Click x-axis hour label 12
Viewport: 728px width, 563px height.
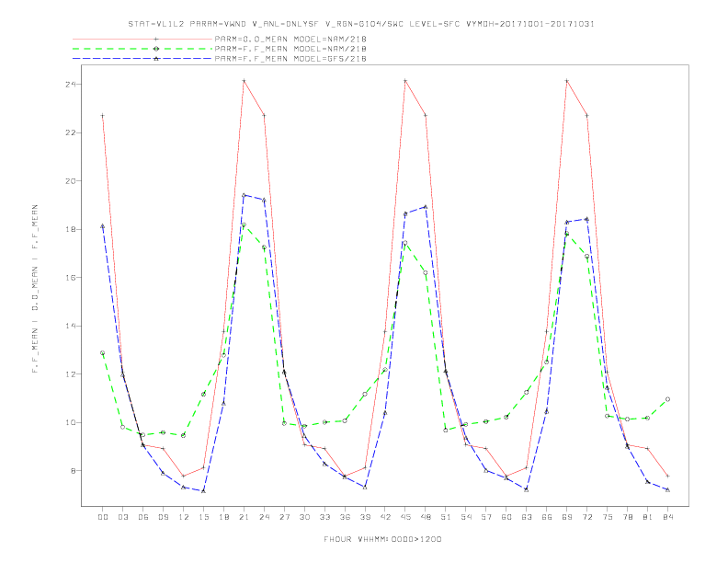tap(184, 517)
